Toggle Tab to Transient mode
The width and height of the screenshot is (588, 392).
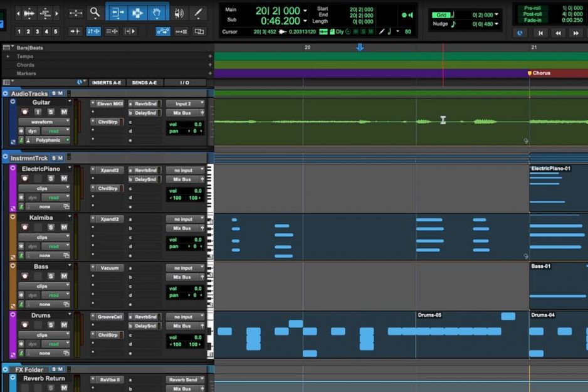point(75,30)
